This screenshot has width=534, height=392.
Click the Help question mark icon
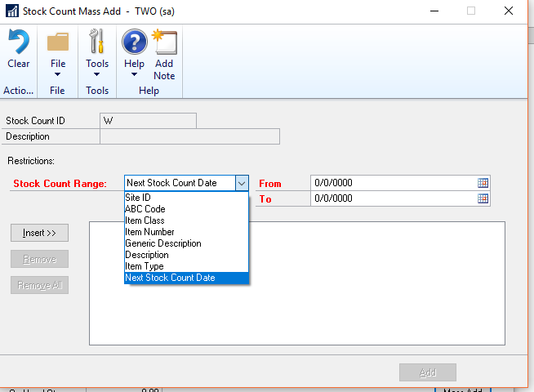(x=134, y=42)
